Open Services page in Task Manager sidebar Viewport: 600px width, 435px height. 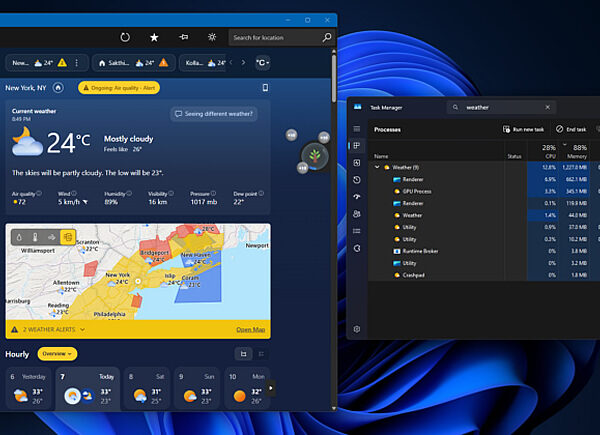tap(357, 248)
